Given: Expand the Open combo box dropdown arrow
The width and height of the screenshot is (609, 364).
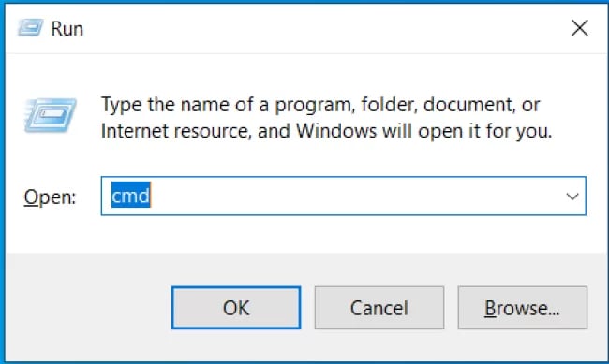Looking at the screenshot, I should click(x=572, y=197).
